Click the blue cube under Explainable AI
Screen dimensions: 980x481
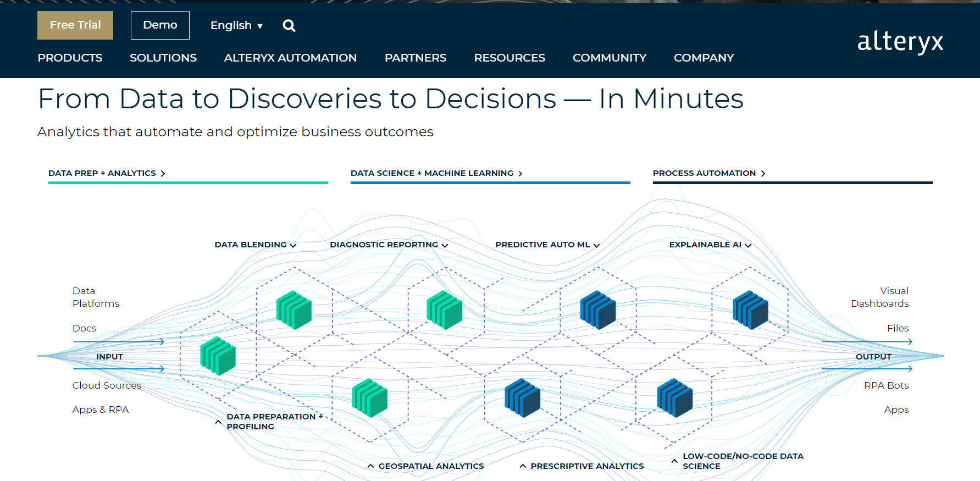[750, 310]
